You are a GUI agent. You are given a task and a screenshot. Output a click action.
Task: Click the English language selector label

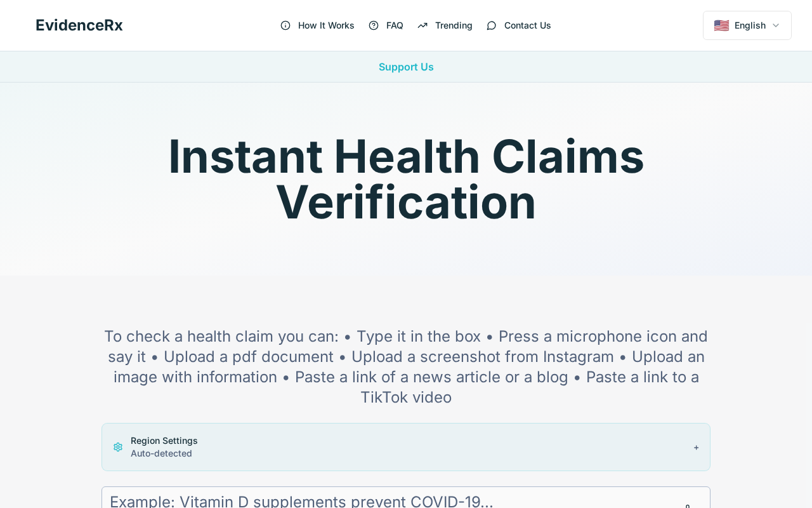750,25
